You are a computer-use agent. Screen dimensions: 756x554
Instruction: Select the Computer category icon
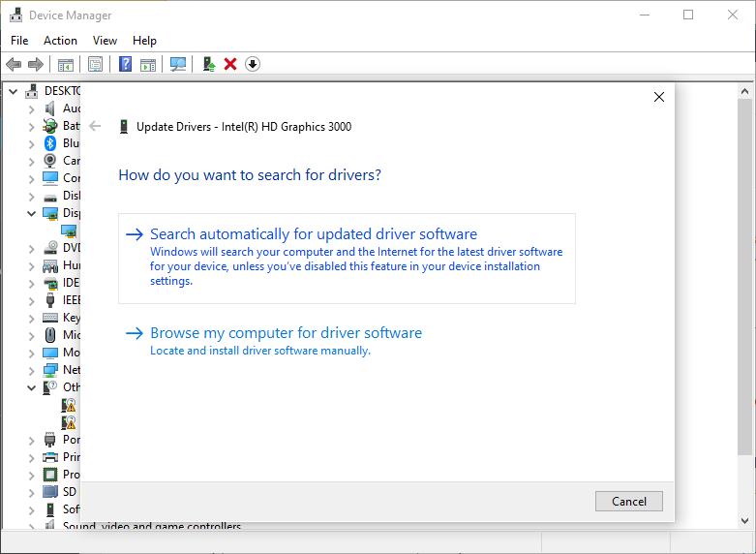pyautogui.click(x=50, y=178)
